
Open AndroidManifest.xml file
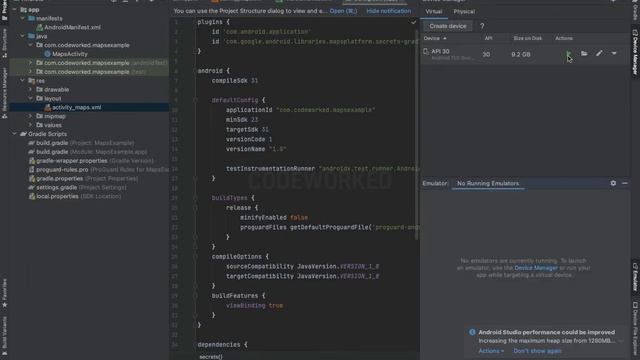point(72,27)
